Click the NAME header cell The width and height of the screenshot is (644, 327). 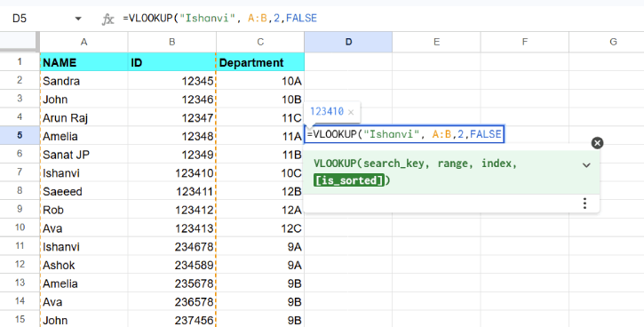tap(83, 62)
